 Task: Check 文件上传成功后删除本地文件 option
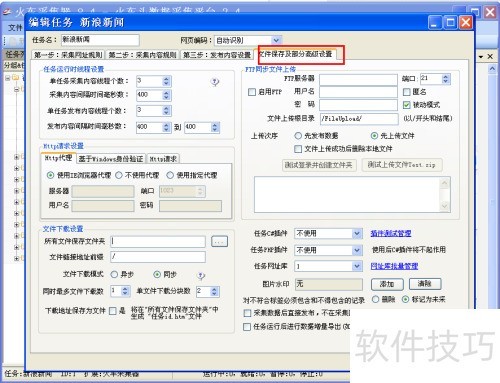coord(298,149)
